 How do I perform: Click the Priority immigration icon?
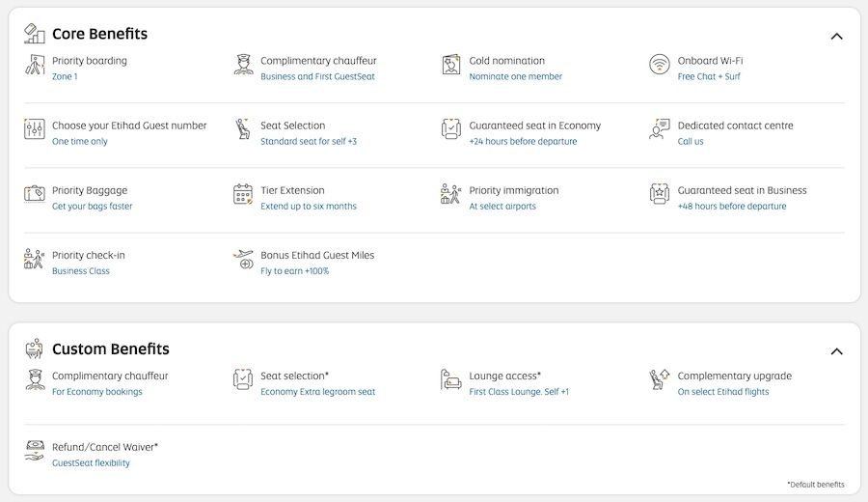tap(451, 195)
